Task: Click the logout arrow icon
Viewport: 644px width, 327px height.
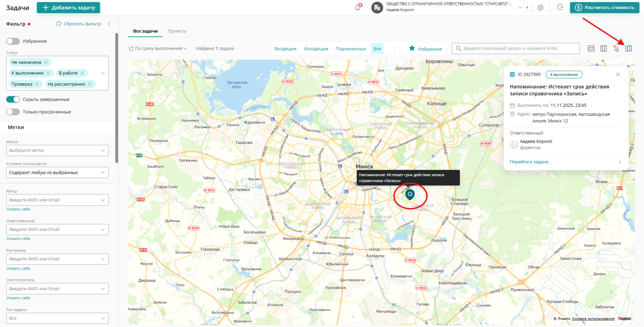Action: click(560, 7)
